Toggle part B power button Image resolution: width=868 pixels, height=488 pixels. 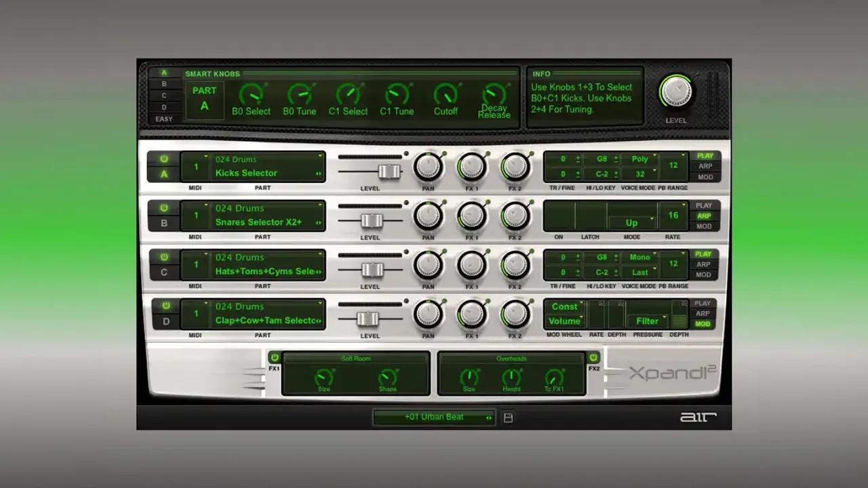point(164,208)
